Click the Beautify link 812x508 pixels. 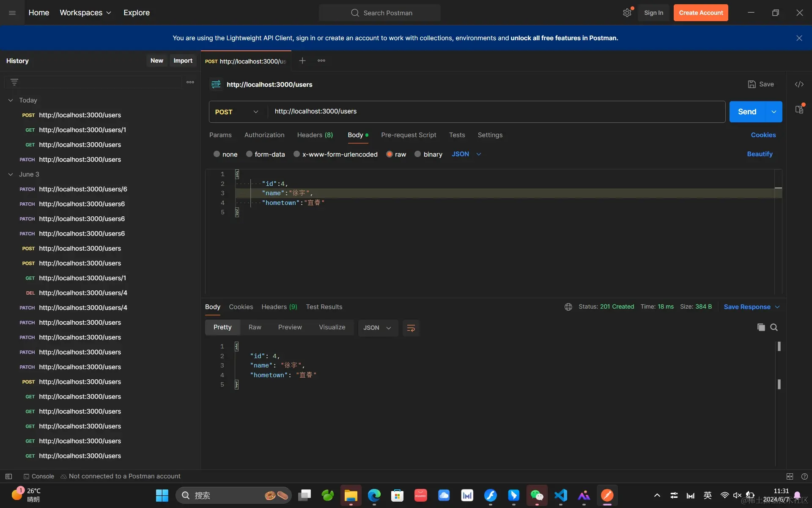pyautogui.click(x=760, y=154)
